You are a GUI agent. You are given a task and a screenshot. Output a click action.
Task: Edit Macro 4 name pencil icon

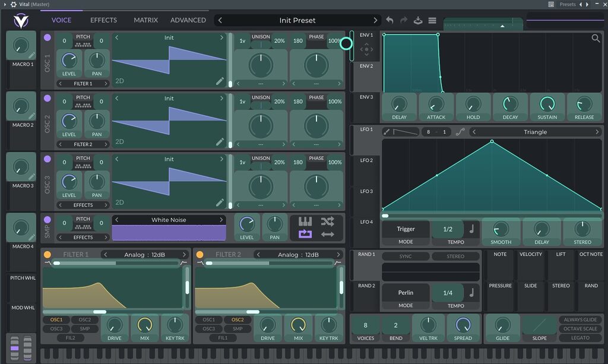click(32, 238)
